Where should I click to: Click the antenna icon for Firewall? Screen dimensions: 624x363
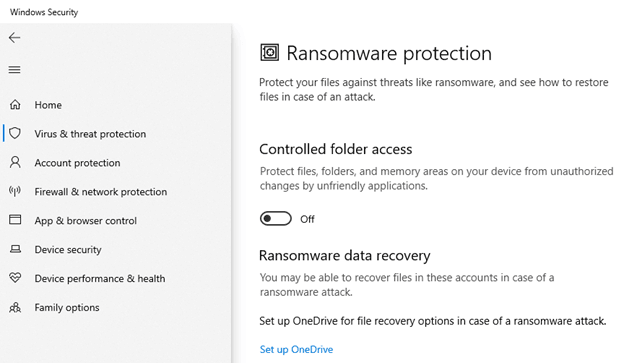[15, 191]
